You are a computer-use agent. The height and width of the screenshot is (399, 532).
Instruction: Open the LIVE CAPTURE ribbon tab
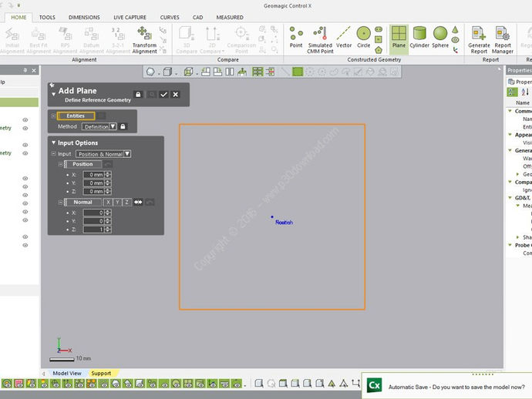click(130, 17)
